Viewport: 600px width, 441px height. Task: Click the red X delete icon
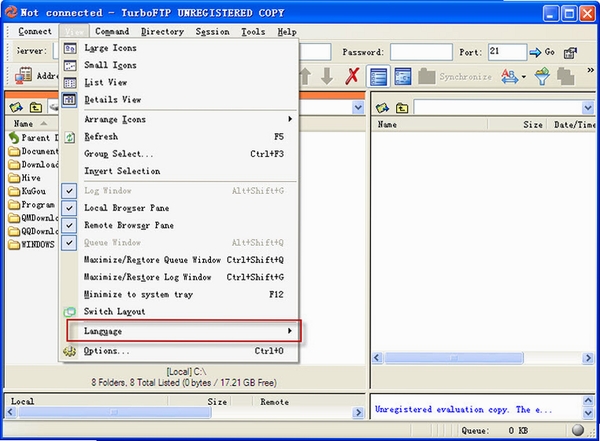(x=352, y=76)
